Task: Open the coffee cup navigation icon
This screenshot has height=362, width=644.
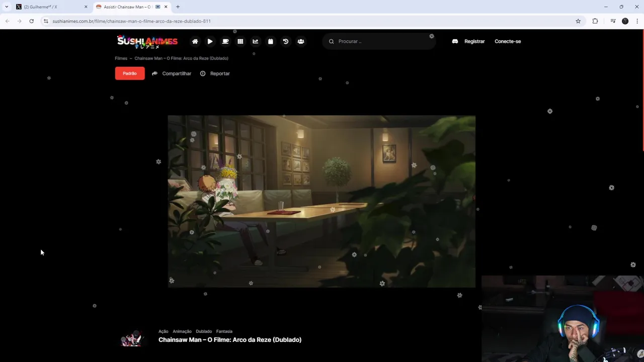Action: 225,41
